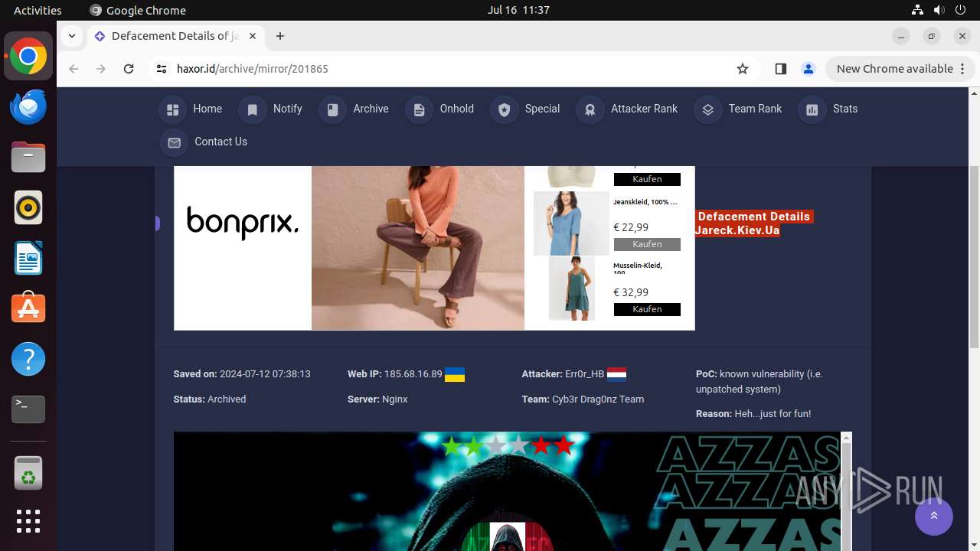Click the Jeanskleid product thumbnail
Image resolution: width=980 pixels, height=551 pixels.
[571, 223]
